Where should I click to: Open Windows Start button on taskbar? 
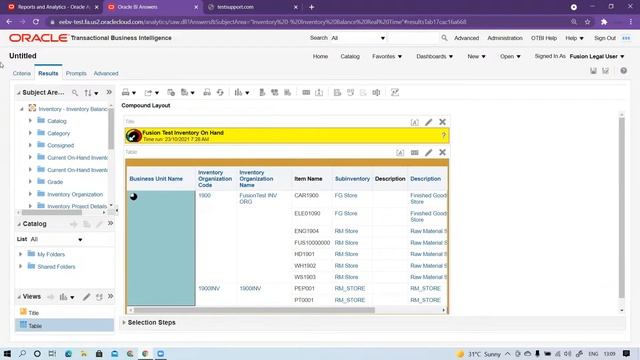(7, 353)
